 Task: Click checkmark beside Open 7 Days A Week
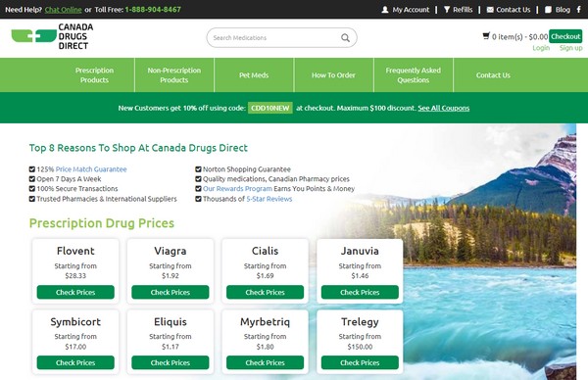pos(32,179)
